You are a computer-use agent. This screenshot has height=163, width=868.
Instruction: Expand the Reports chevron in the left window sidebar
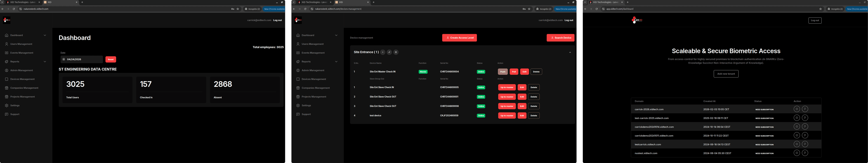click(x=45, y=62)
